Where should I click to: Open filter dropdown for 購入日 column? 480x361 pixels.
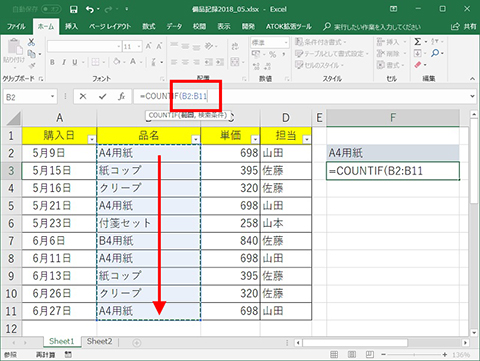pos(91,139)
